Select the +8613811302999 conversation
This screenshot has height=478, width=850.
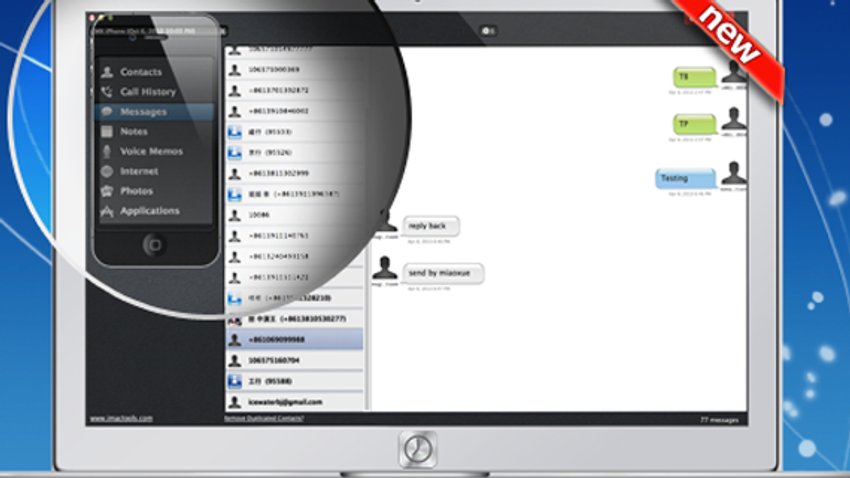pos(294,173)
